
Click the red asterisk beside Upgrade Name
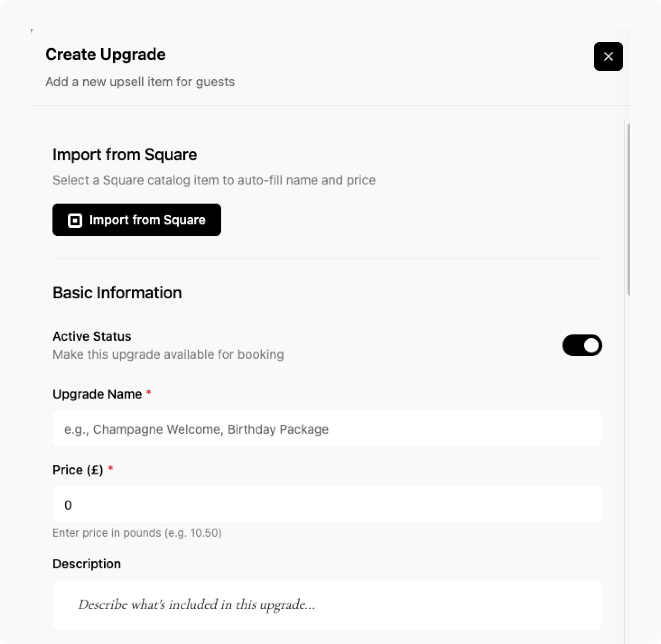point(148,392)
